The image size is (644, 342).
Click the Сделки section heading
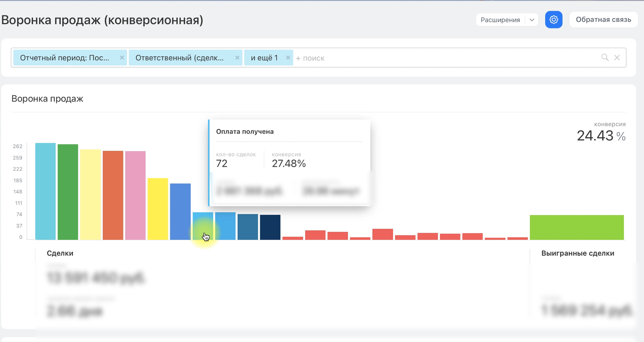tap(60, 253)
